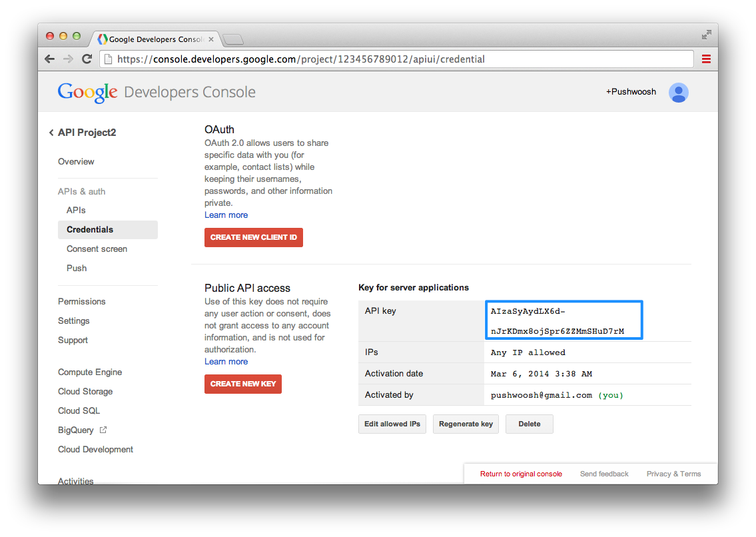This screenshot has width=756, height=537.
Task: Close the Google Developers Console tab
Action: point(211,39)
